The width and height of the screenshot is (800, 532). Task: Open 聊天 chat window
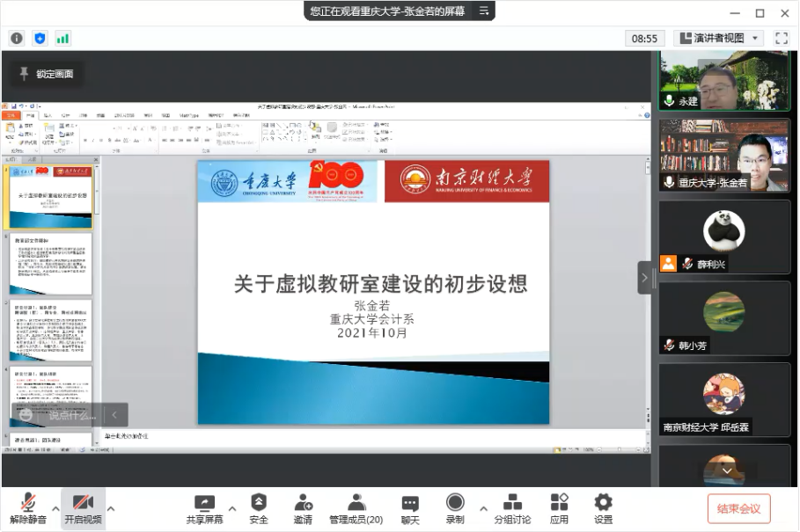tap(410, 508)
